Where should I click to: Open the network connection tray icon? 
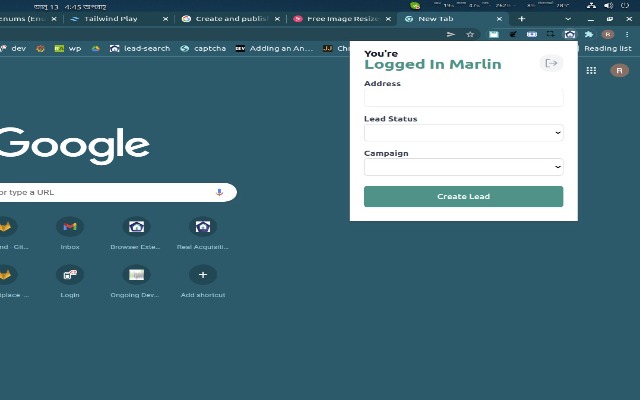pos(591,5)
